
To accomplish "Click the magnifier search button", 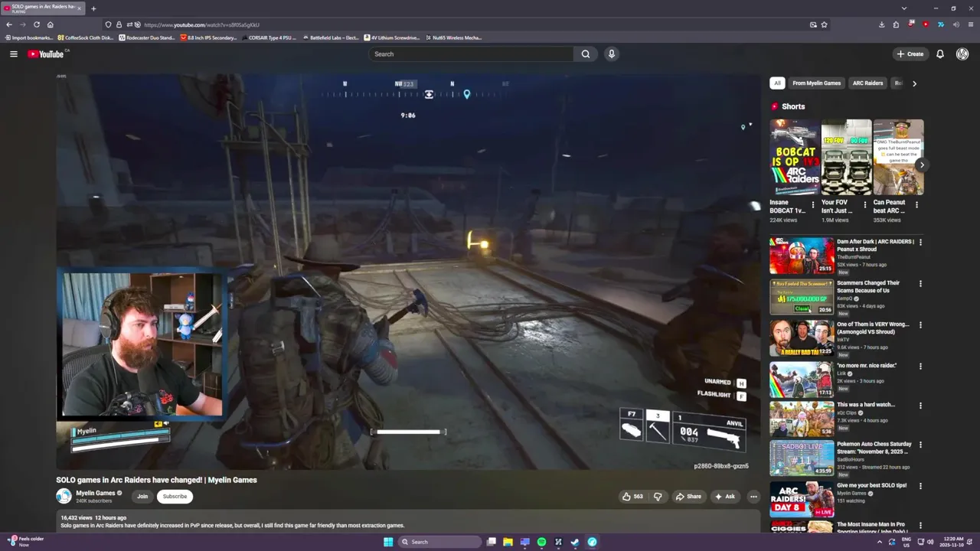I will click(586, 54).
